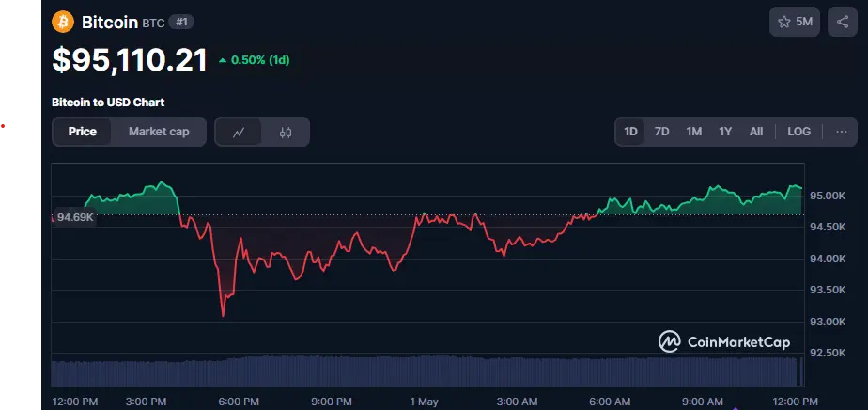The image size is (868, 410).
Task: Click the BTC ticker symbol
Action: click(x=153, y=24)
